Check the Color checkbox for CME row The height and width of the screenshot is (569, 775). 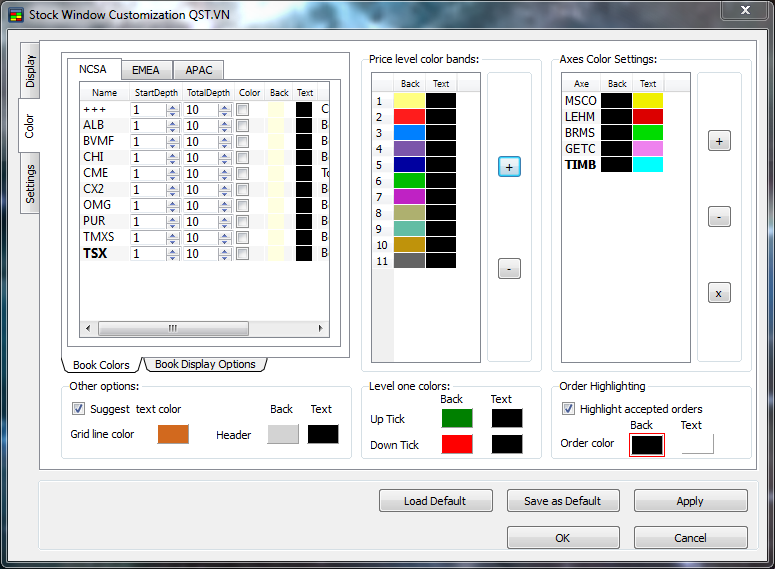coord(242,174)
